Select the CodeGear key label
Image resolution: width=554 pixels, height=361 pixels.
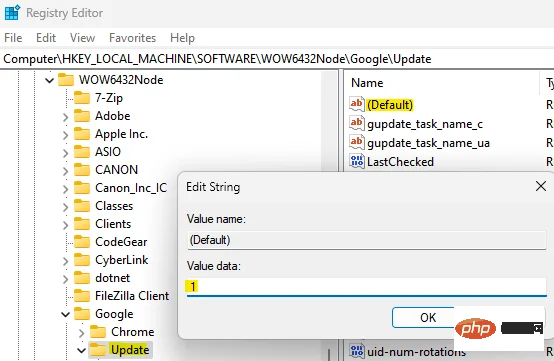point(121,242)
